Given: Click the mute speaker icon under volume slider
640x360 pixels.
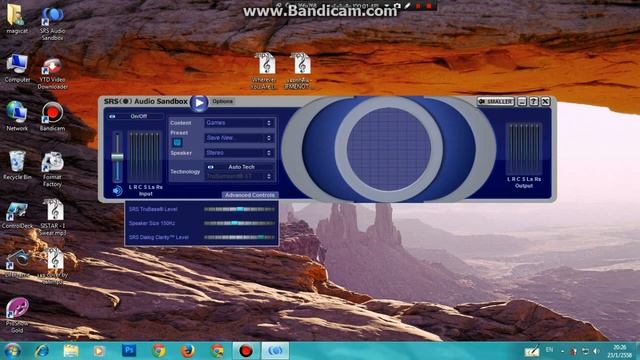Looking at the screenshot, I should pos(117,191).
